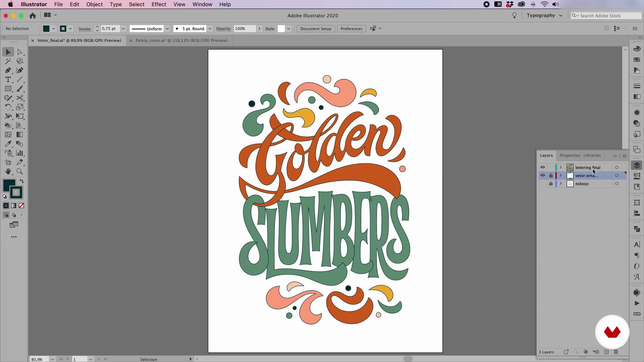Open the Uniform variable width profile dropdown
The width and height of the screenshot is (644, 362).
point(167,28)
